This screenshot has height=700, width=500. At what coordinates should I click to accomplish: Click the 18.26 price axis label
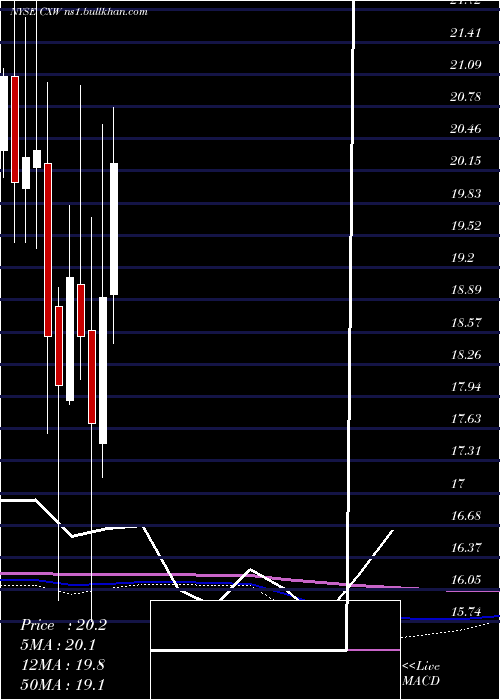pyautogui.click(x=466, y=354)
